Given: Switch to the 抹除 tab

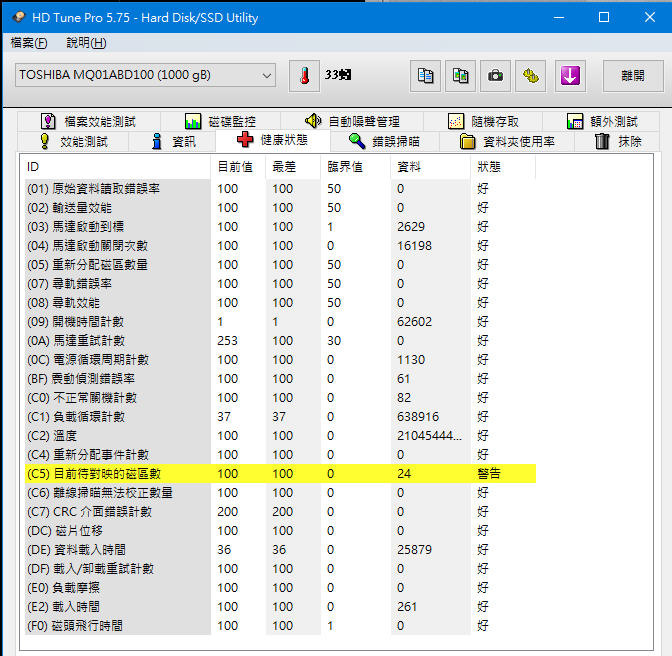Looking at the screenshot, I should pos(617,141).
